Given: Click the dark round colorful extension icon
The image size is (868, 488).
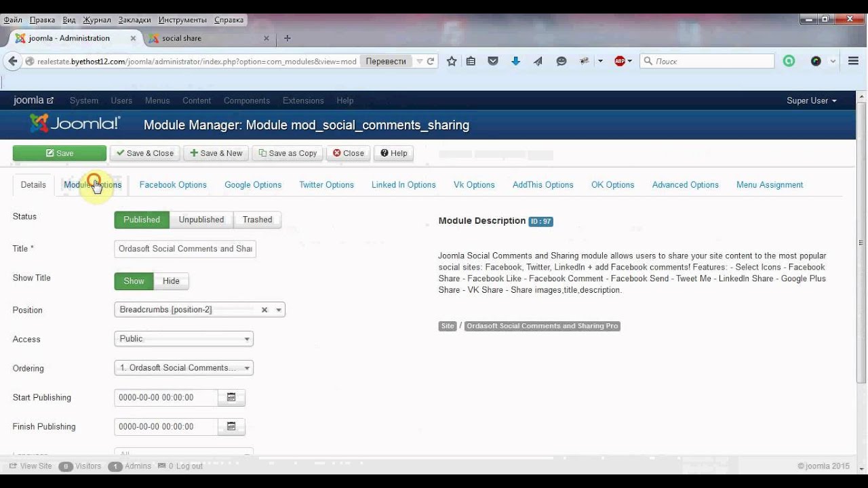Looking at the screenshot, I should tap(816, 61).
